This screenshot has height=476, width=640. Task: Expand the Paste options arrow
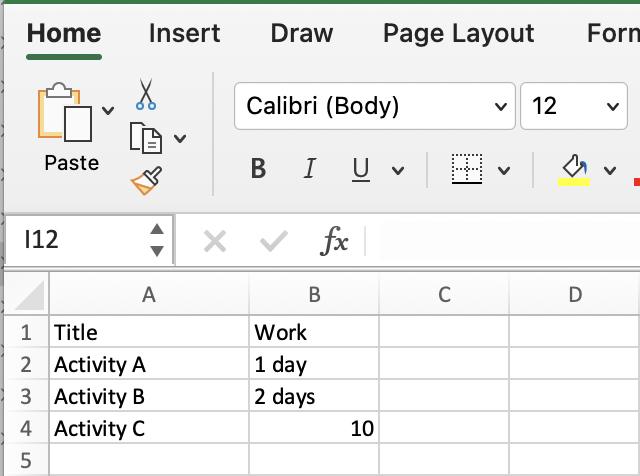(108, 110)
